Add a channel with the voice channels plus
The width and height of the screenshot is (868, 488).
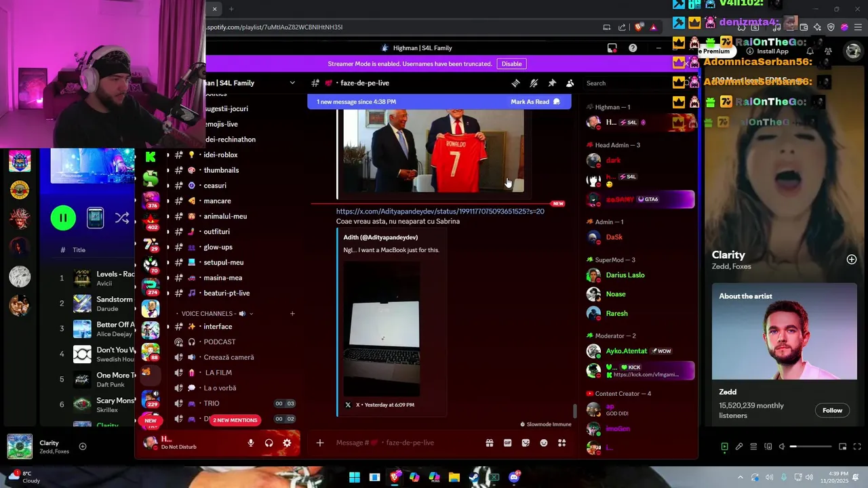[x=292, y=314]
